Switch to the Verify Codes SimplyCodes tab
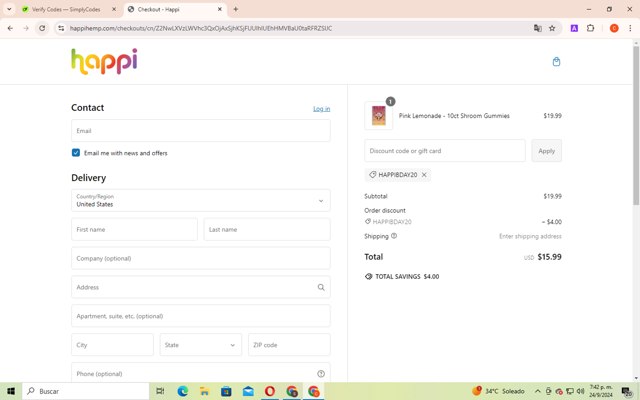This screenshot has width=640, height=400. click(x=67, y=9)
